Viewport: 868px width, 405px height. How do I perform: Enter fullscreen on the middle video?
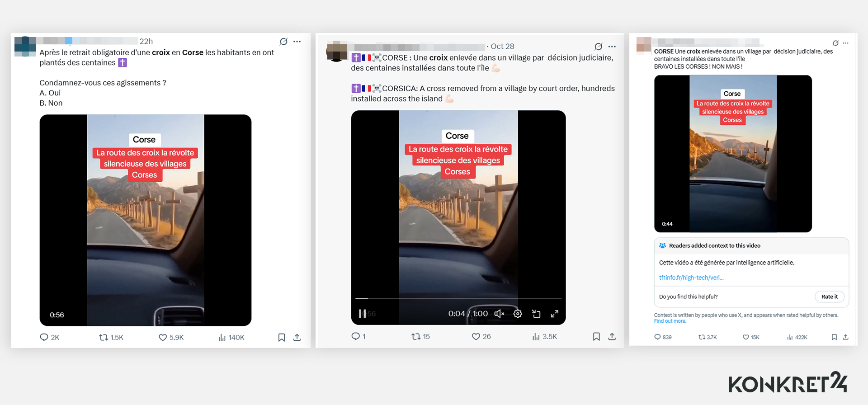[555, 314]
